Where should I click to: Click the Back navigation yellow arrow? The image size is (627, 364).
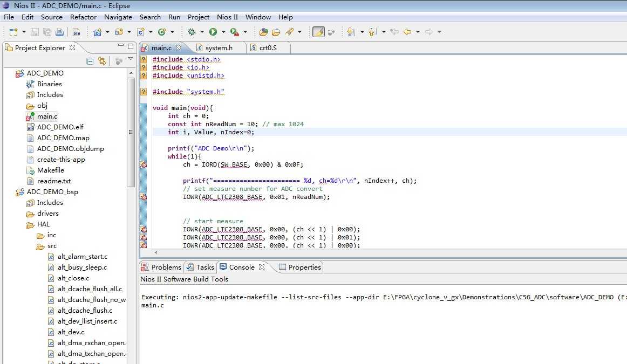(x=407, y=32)
